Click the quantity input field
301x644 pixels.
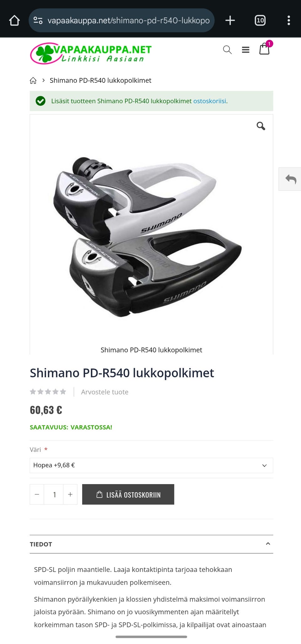54,494
